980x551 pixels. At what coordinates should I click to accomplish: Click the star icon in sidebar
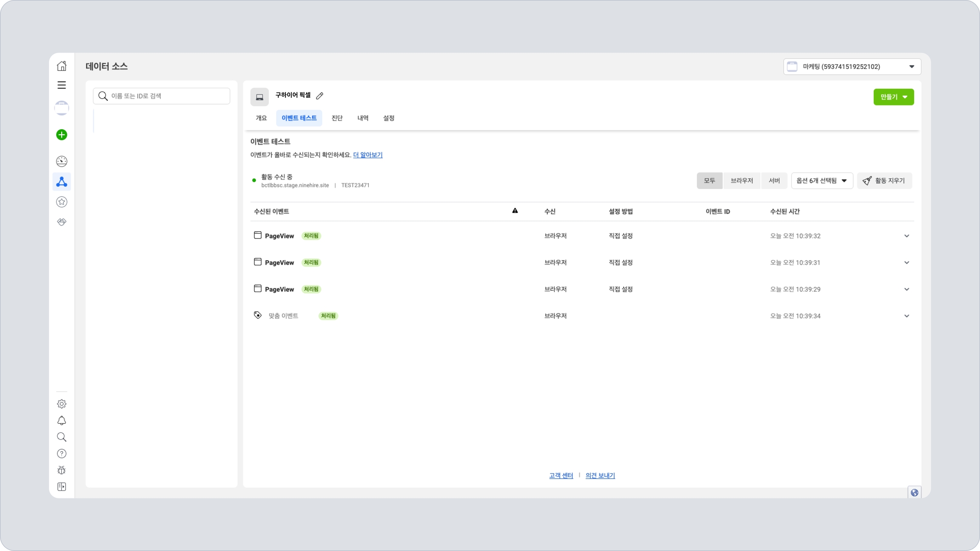tap(62, 202)
